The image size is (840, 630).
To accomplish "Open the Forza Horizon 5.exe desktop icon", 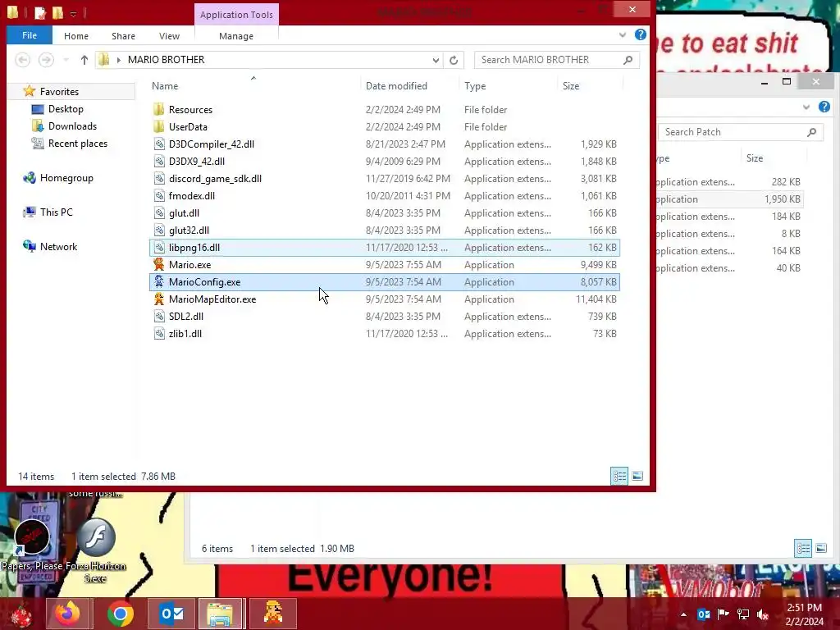I will (95, 550).
